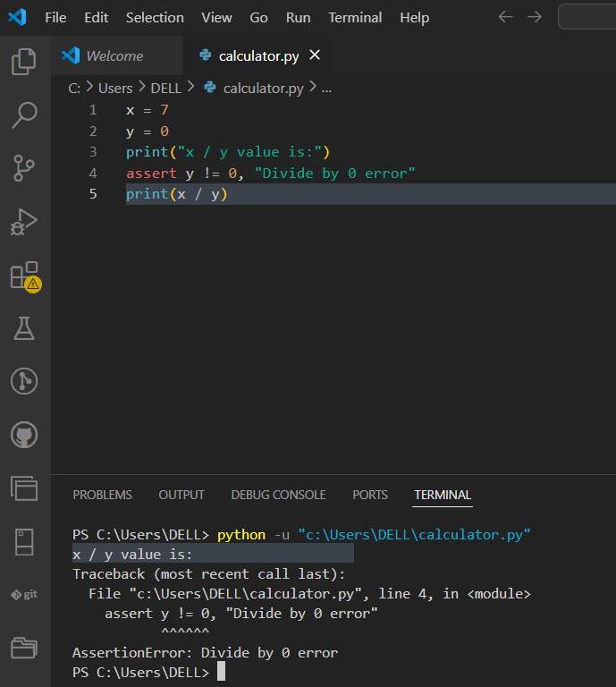This screenshot has height=687, width=616.
Task: Switch to the PORTS panel tab
Action: [370, 495]
